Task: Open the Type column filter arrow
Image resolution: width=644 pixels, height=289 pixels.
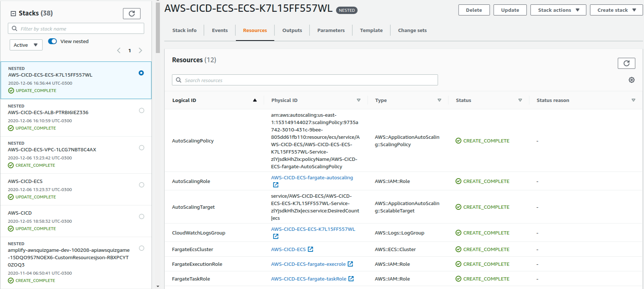Action: (439, 100)
